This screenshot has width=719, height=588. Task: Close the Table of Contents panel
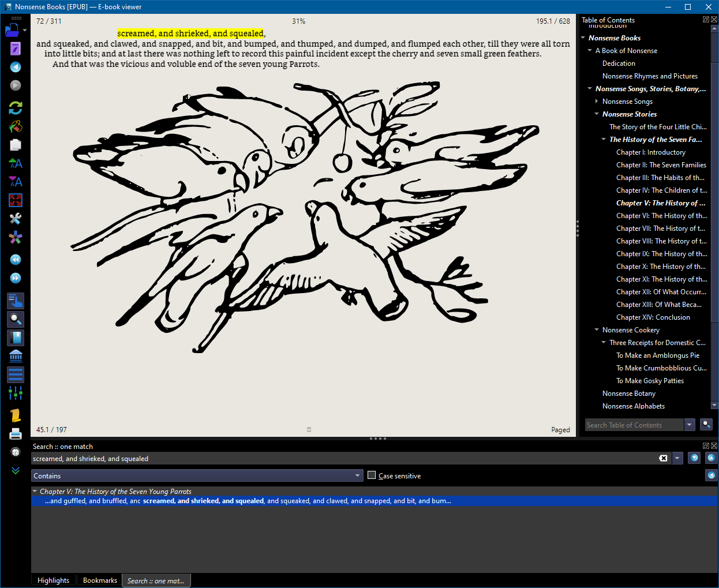click(714, 19)
